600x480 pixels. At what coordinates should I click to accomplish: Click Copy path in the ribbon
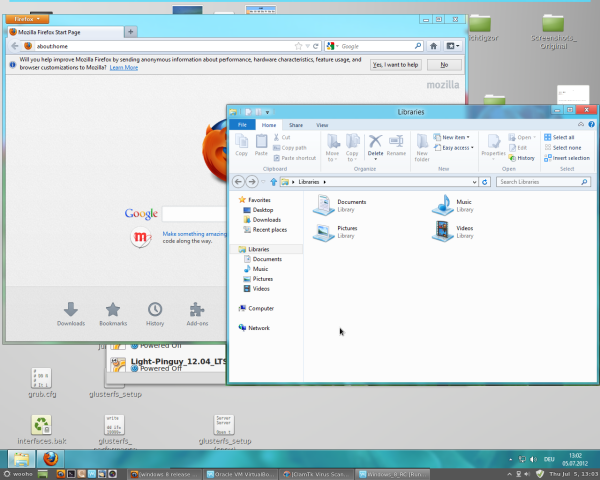point(290,148)
